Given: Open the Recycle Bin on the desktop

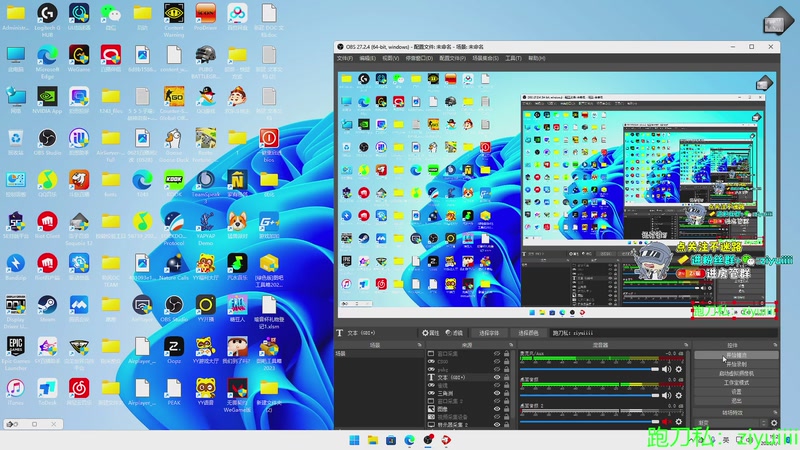Looking at the screenshot, I should (x=16, y=142).
